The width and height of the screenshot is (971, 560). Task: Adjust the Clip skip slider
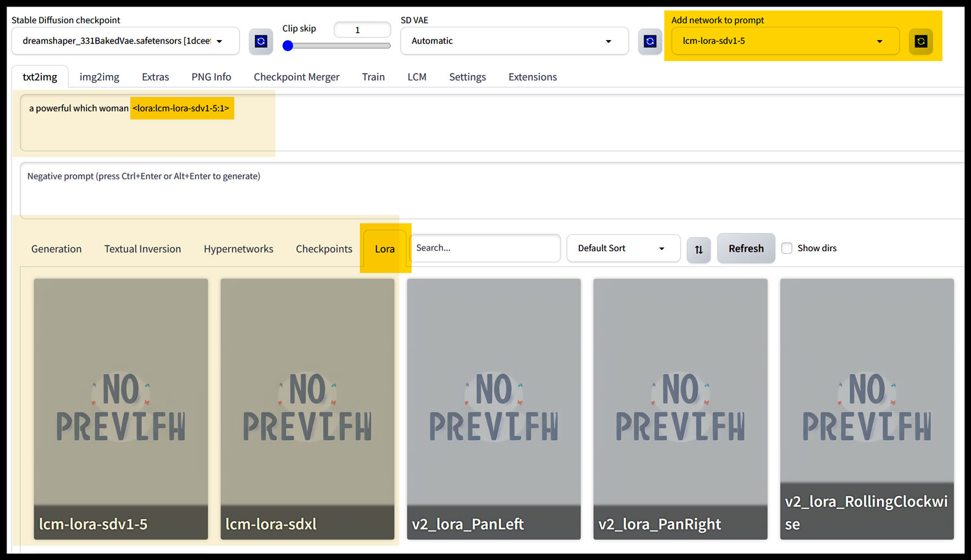[x=337, y=46]
